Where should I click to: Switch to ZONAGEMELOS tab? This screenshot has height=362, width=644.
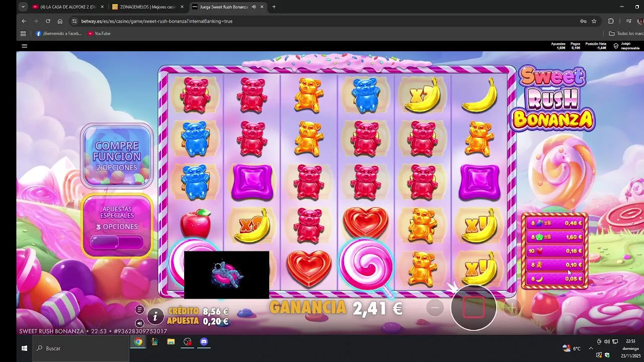point(147,7)
